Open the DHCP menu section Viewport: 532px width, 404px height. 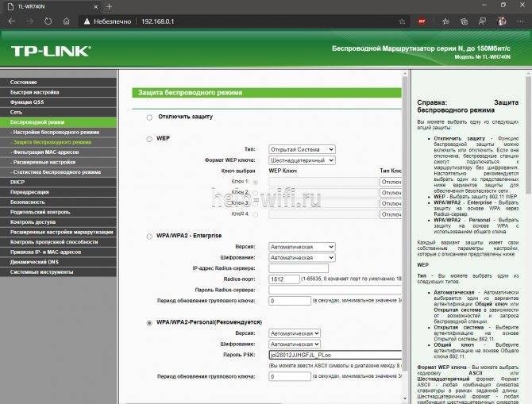pos(58,182)
